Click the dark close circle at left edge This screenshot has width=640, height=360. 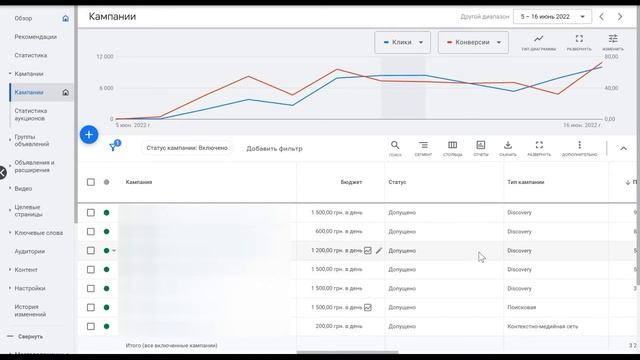pos(2,173)
